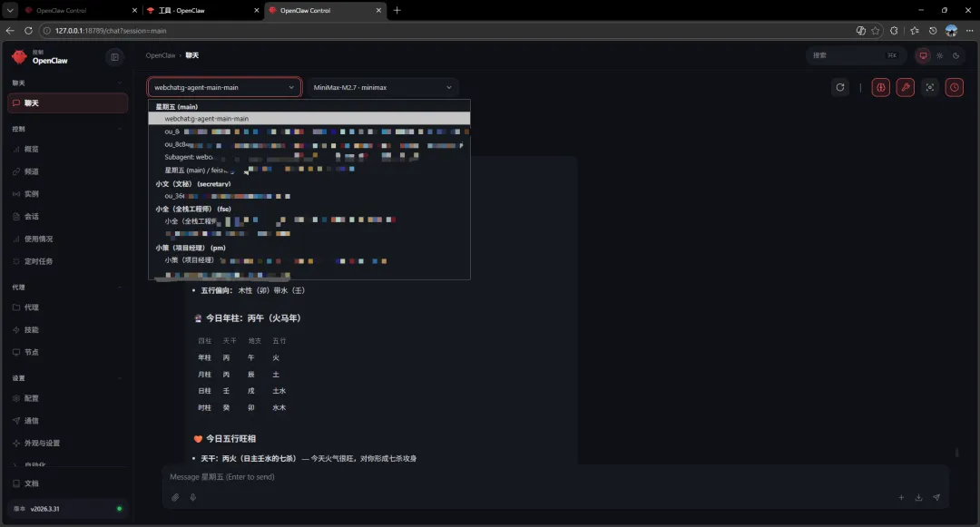Image resolution: width=980 pixels, height=527 pixels.
Task: Toggle the wrench tools icon
Action: 905,87
